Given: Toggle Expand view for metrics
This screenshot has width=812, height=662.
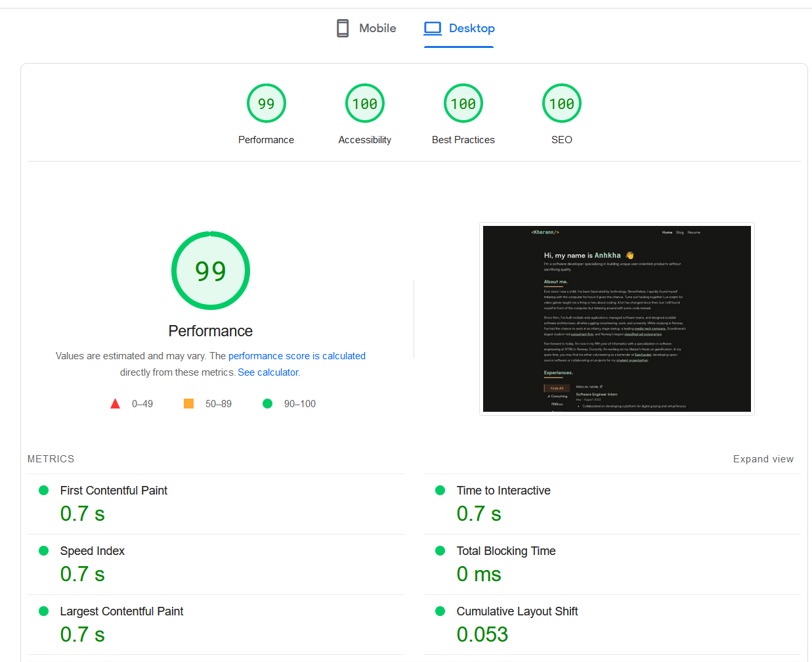Looking at the screenshot, I should pos(763,458).
